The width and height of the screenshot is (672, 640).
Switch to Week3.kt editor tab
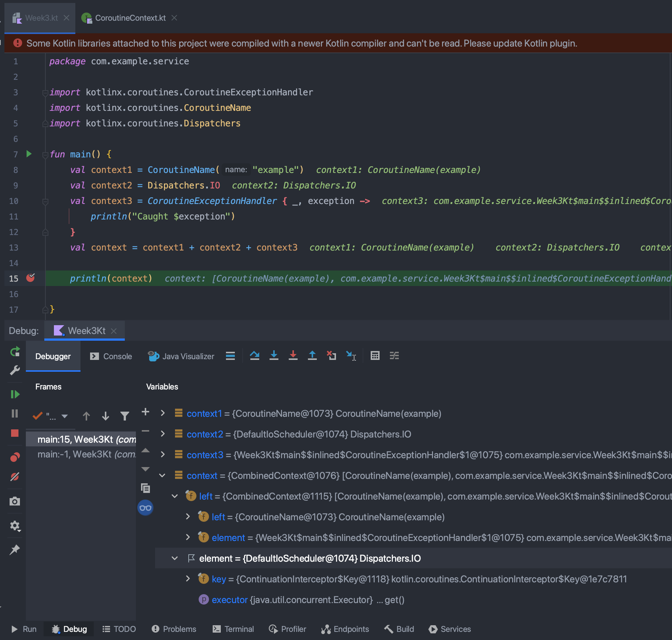(x=40, y=18)
